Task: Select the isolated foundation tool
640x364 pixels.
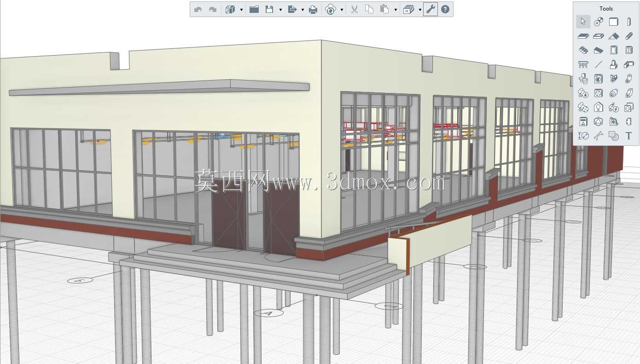Action: 613,65
